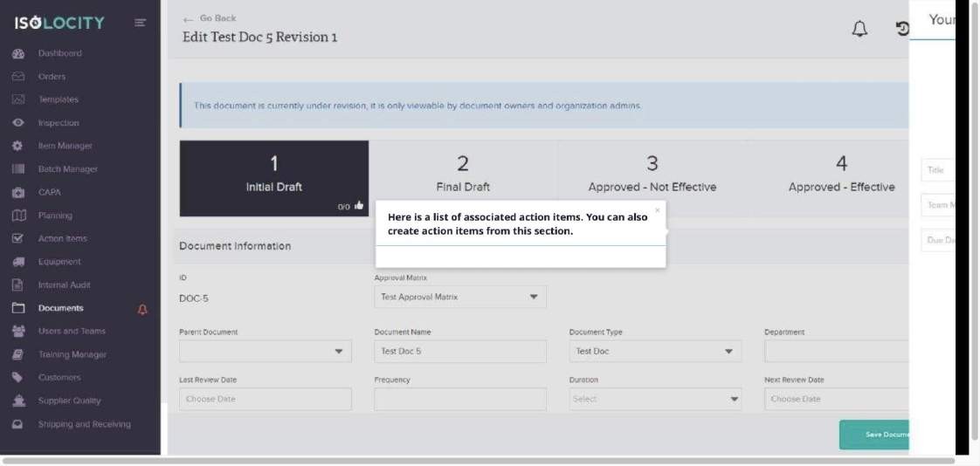Open Shipping and Receiving in the sidebar
980x466 pixels.
[85, 424]
